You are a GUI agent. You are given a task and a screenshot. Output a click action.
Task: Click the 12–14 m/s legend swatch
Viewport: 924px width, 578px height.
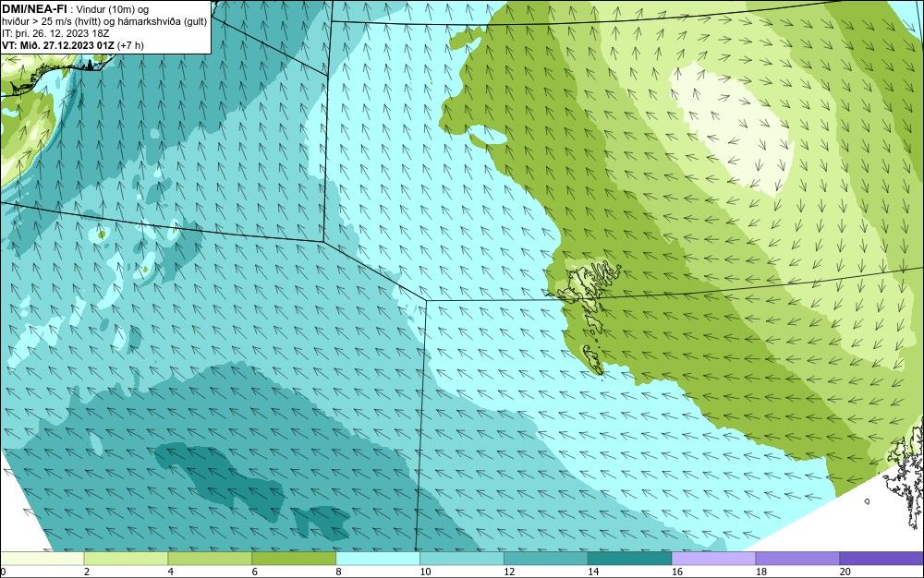coord(546,559)
